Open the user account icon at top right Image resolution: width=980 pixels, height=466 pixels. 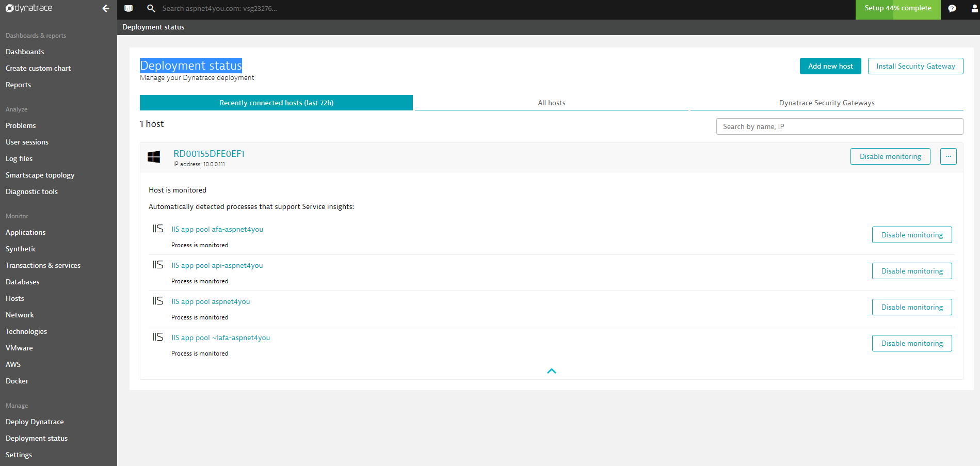pyautogui.click(x=975, y=8)
